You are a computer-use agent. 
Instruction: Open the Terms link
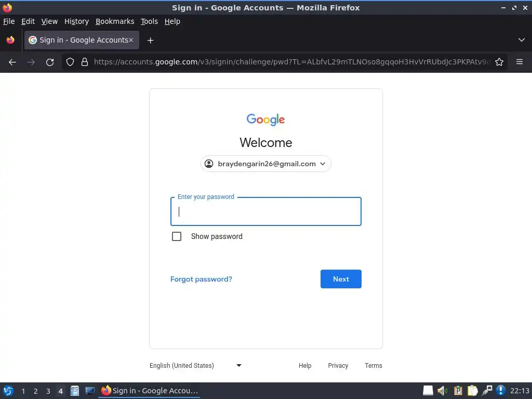(x=374, y=366)
